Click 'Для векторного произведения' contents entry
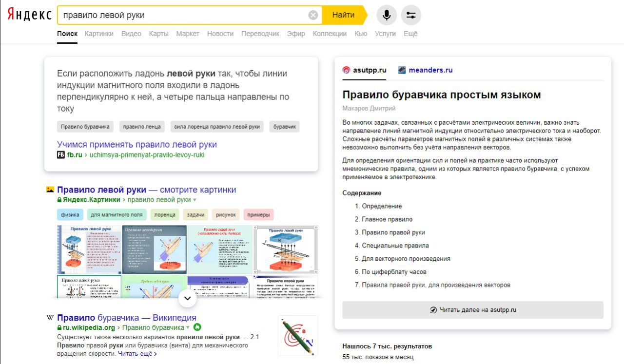The image size is (624, 364). [x=406, y=259]
